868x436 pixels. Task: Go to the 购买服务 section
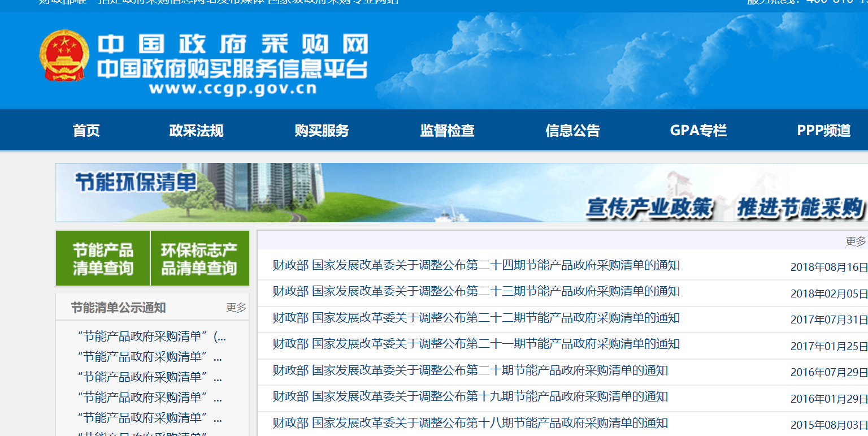coord(322,131)
